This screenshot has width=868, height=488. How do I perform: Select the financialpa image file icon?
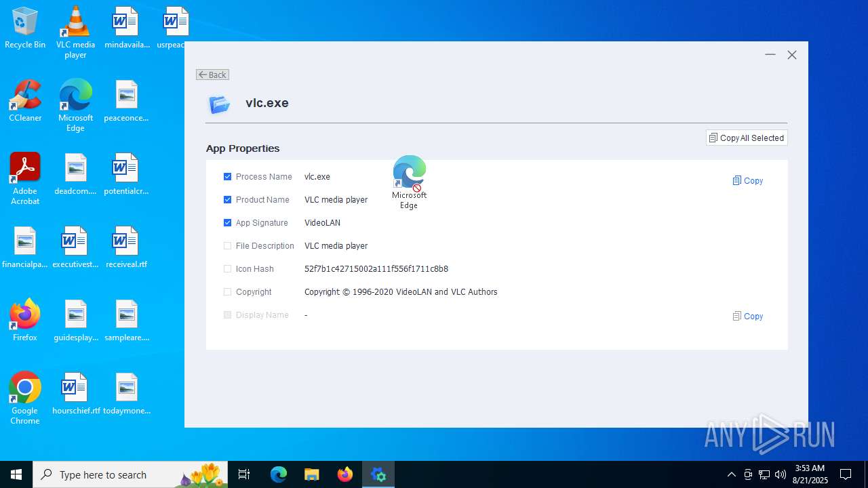click(25, 247)
